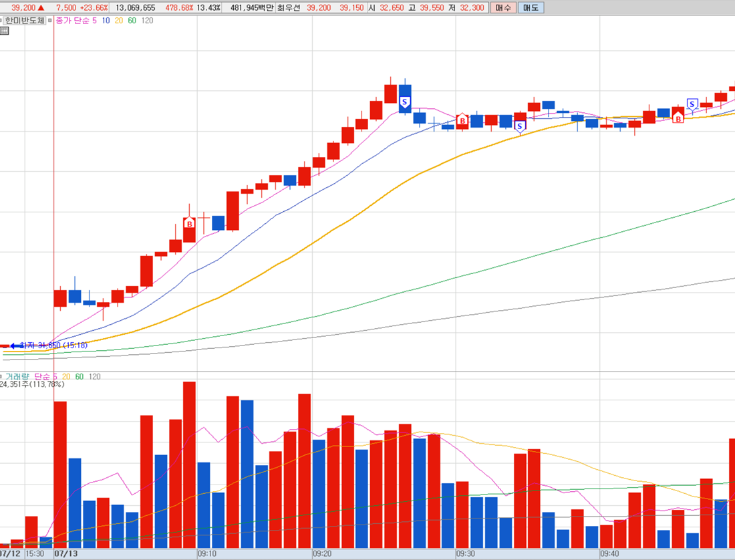735x560 pixels.
Task: Select the 종가 단순 moving average label
Action: [72, 21]
